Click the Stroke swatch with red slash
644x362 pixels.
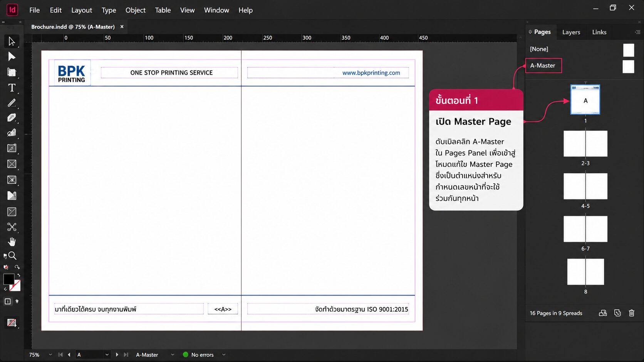pos(15,286)
